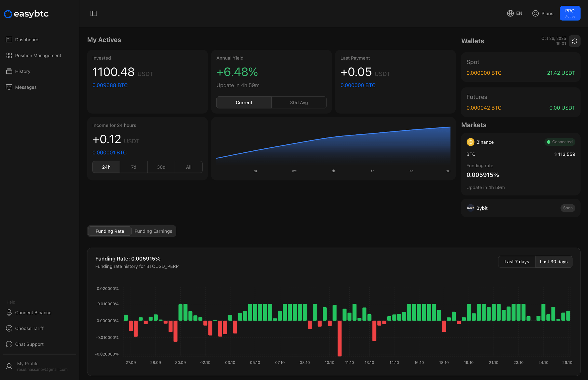Click the 0.009688 BTC value link
The height and width of the screenshot is (380, 588).
tap(110, 85)
